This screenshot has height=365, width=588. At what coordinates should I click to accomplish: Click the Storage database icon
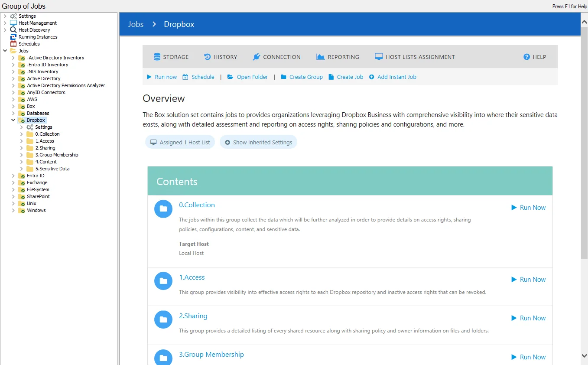pos(157,57)
